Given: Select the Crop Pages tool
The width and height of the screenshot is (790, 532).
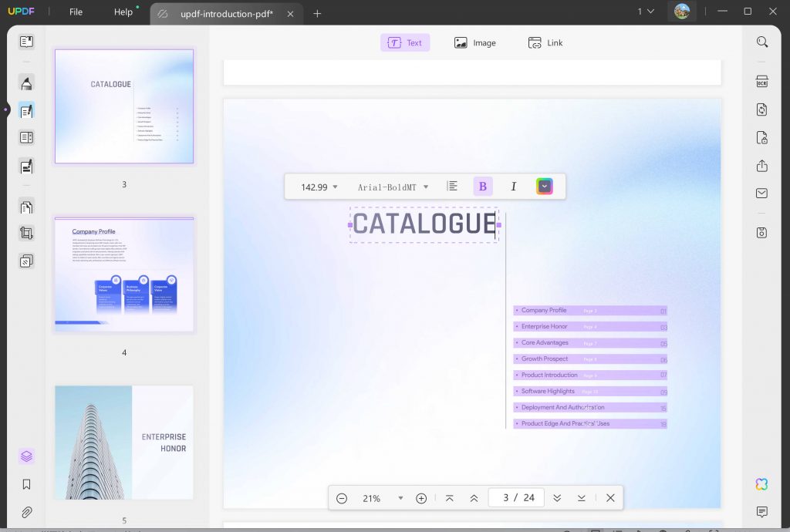Looking at the screenshot, I should pos(26,233).
